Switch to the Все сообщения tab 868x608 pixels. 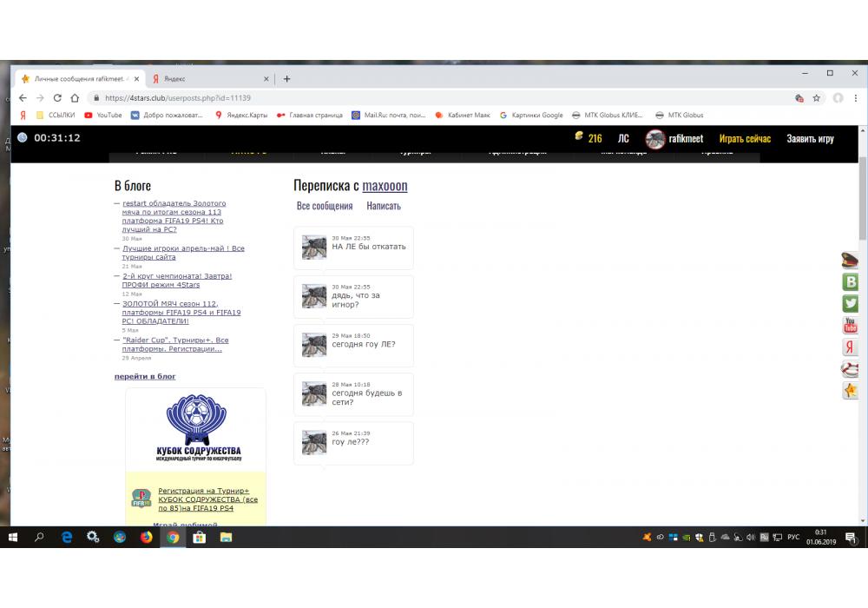pyautogui.click(x=325, y=206)
